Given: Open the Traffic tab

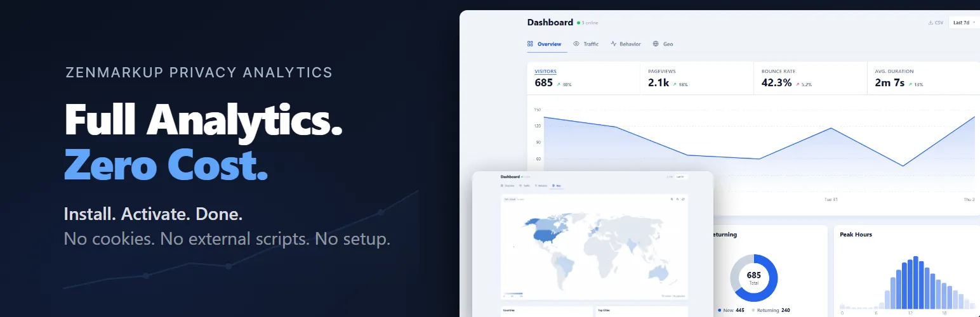Looking at the screenshot, I should pos(586,44).
